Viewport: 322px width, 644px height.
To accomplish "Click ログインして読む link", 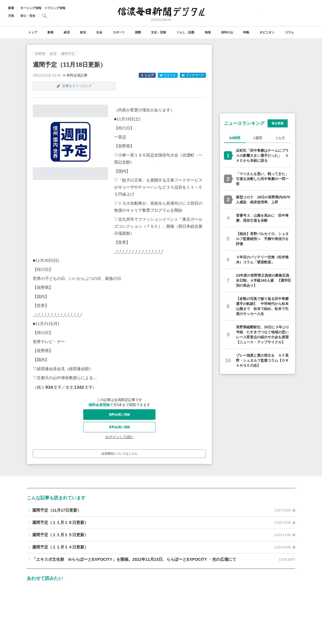I will coord(119,437).
